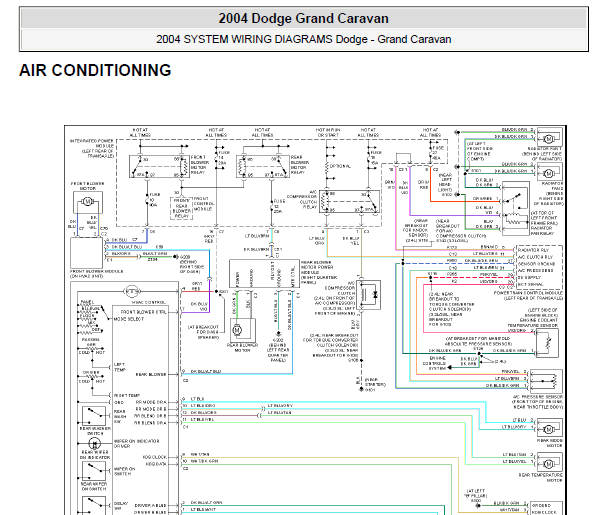Screen dimensions: 603x515
Task: Click the 'MODE SELECT' label
Action: [x=128, y=319]
